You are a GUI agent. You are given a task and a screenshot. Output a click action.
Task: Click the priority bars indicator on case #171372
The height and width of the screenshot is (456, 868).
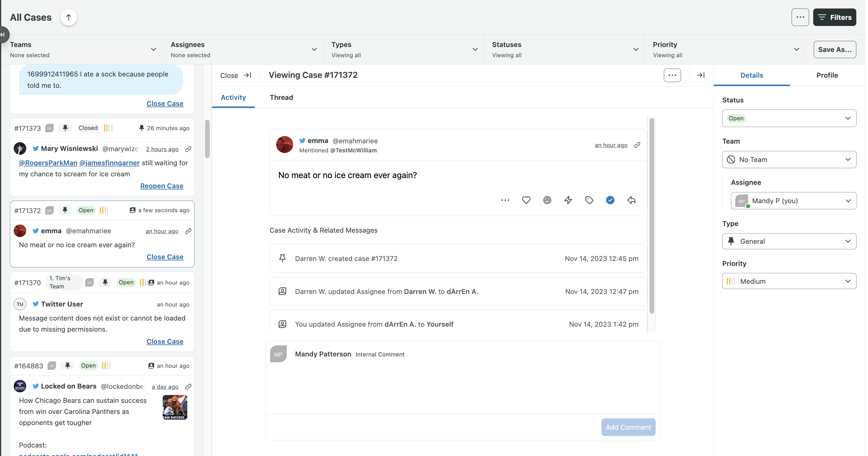[104, 210]
